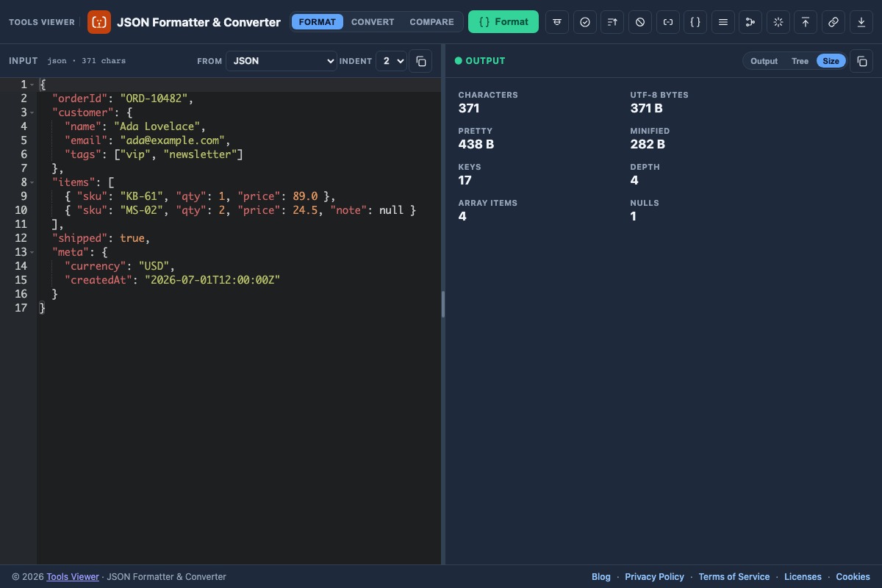This screenshot has height=588, width=882.
Task: Click the MINIFIED 282 B value
Action: 648,144
